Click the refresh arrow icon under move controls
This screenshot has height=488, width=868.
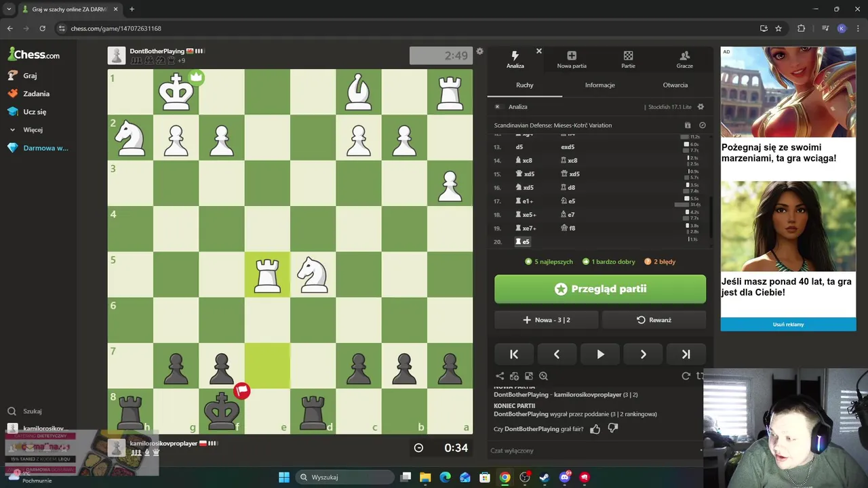coord(686,376)
